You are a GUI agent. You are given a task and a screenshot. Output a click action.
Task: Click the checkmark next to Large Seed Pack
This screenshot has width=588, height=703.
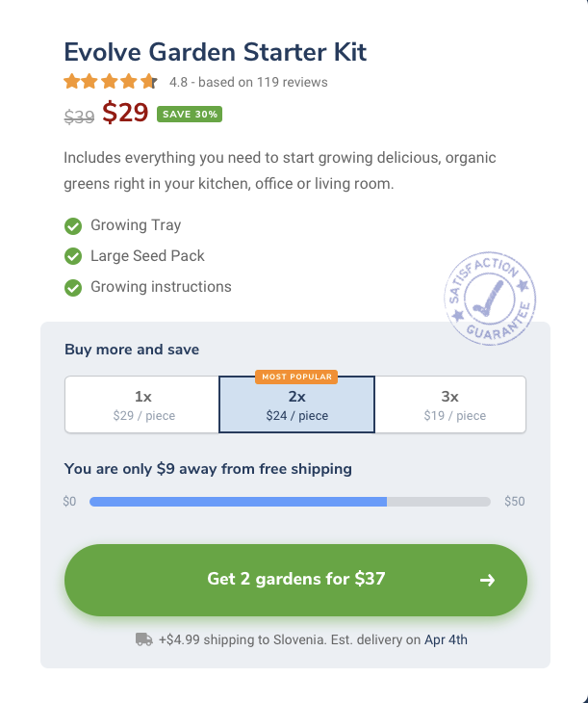[73, 256]
